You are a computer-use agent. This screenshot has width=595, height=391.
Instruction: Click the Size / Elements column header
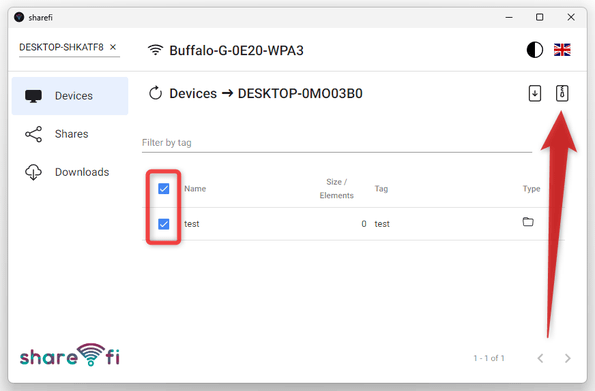click(x=337, y=189)
